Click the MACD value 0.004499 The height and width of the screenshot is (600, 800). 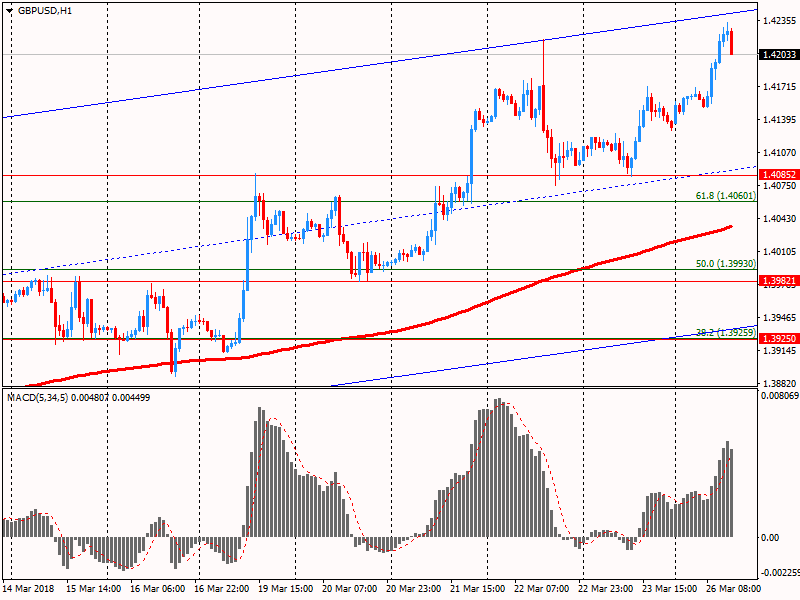pyautogui.click(x=131, y=397)
